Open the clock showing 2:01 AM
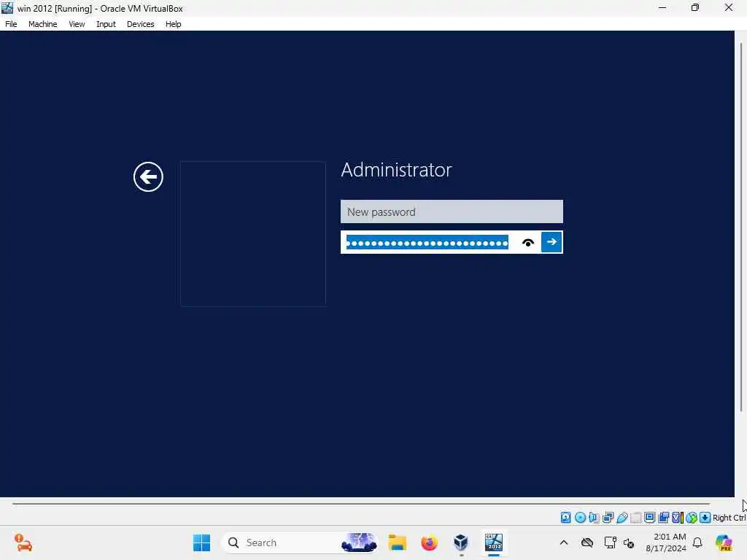Screen dimensions: 747x560 pos(666,542)
